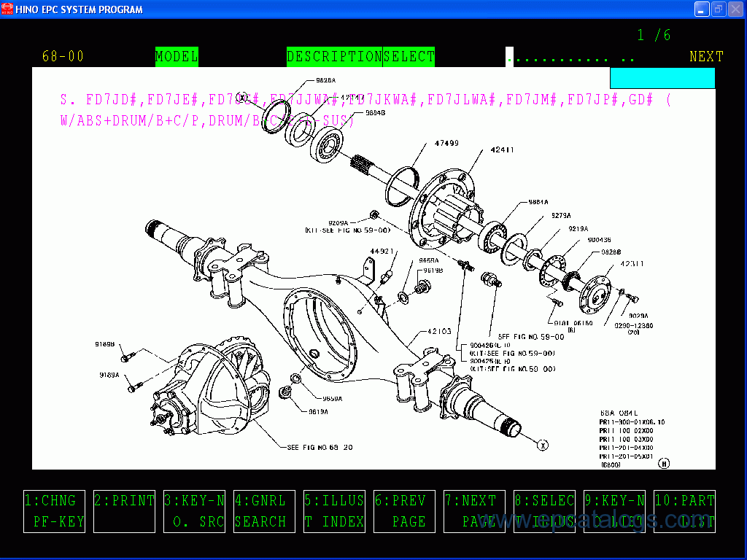747x560 pixels.
Task: Open the 10:PART LIST function
Action: pyautogui.click(x=684, y=511)
